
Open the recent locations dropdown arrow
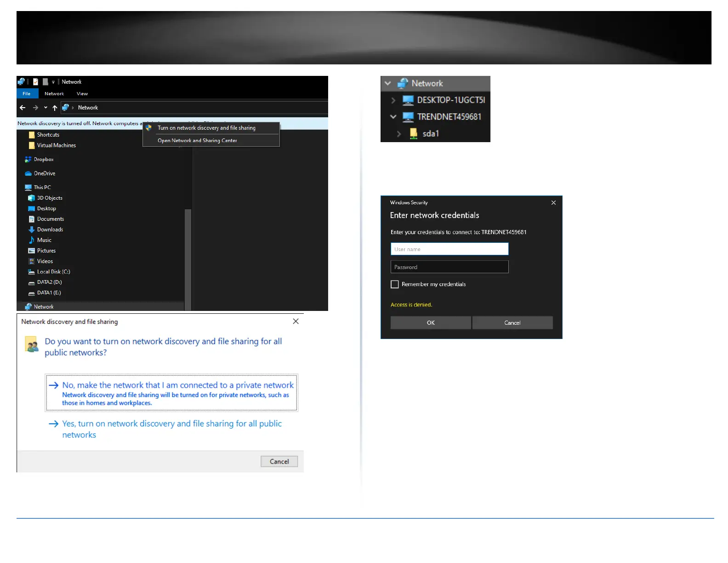click(x=45, y=108)
